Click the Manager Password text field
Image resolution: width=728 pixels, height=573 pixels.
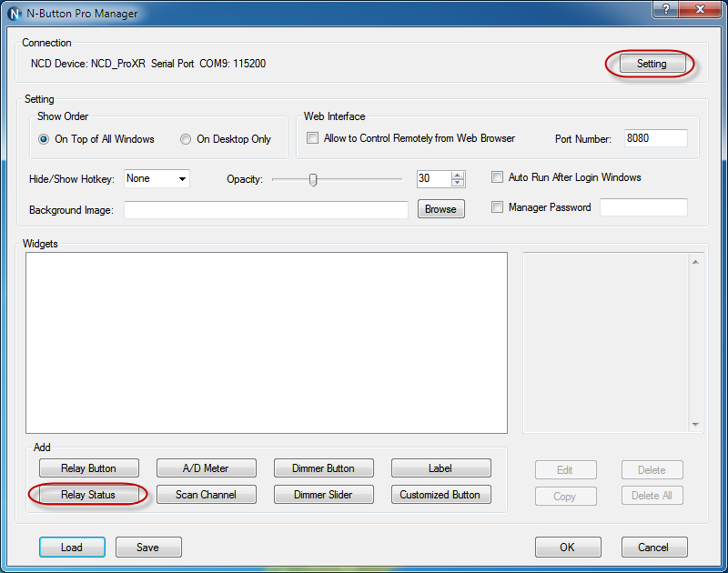coord(643,207)
